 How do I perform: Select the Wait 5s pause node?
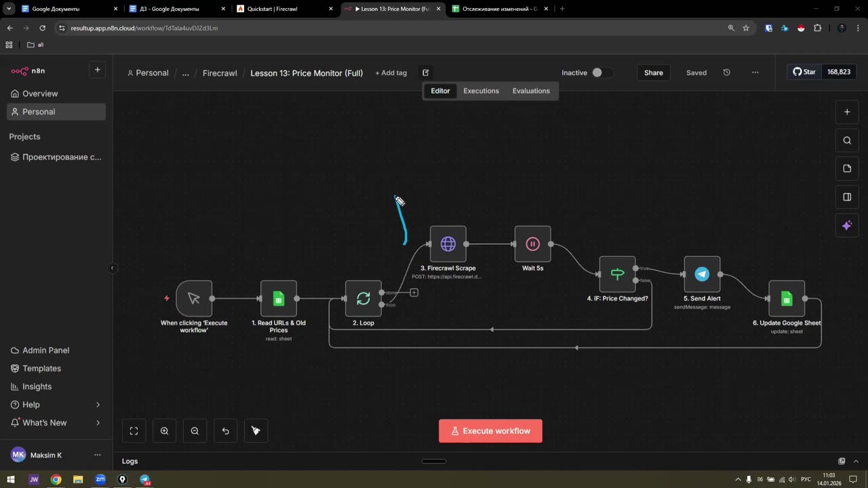[532, 244]
